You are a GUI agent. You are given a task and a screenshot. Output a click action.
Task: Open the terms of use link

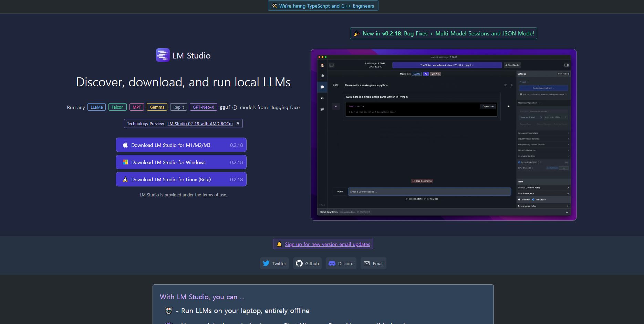coord(214,195)
